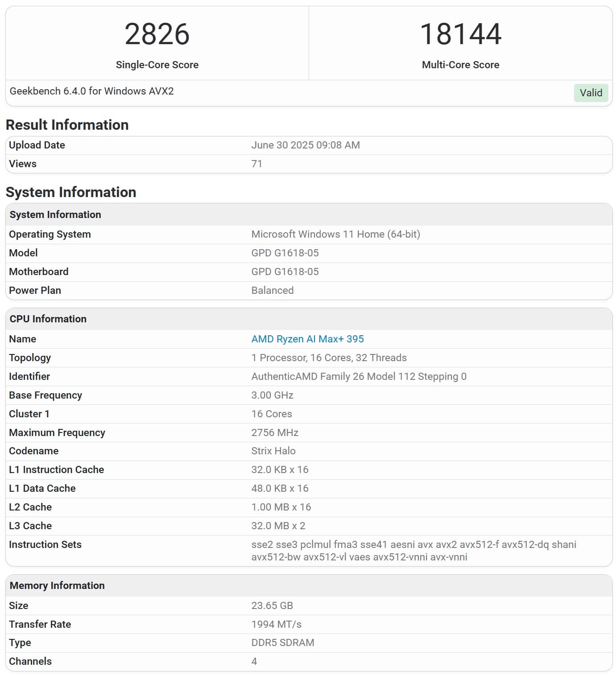Image resolution: width=616 pixels, height=675 pixels.
Task: Click the Motherboard row label
Action: [39, 272]
